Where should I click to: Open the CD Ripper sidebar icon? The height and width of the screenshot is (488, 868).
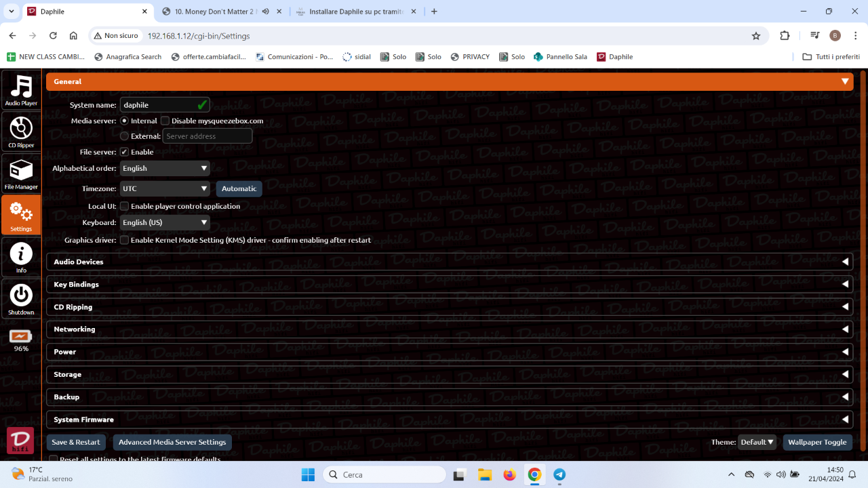point(21,131)
